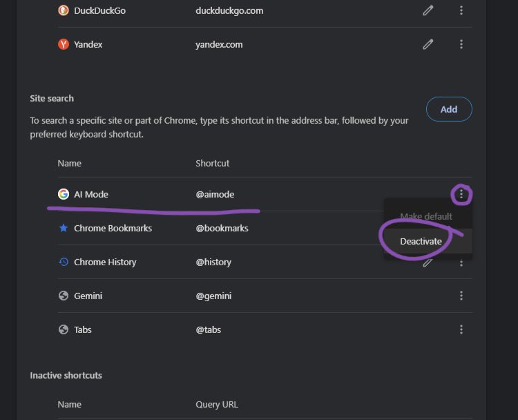Click the history clock icon

(64, 262)
